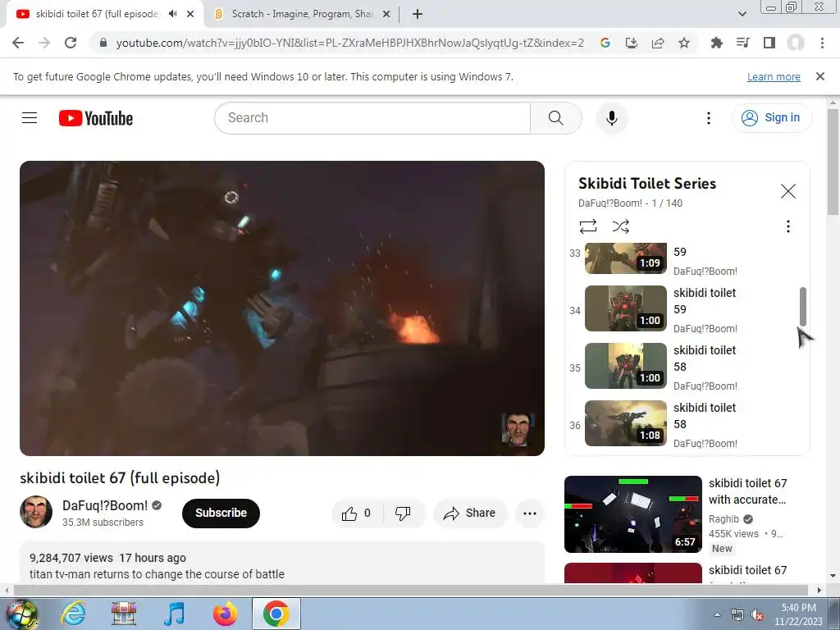Open channel watermark in video corner
840x630 pixels.
(x=518, y=429)
